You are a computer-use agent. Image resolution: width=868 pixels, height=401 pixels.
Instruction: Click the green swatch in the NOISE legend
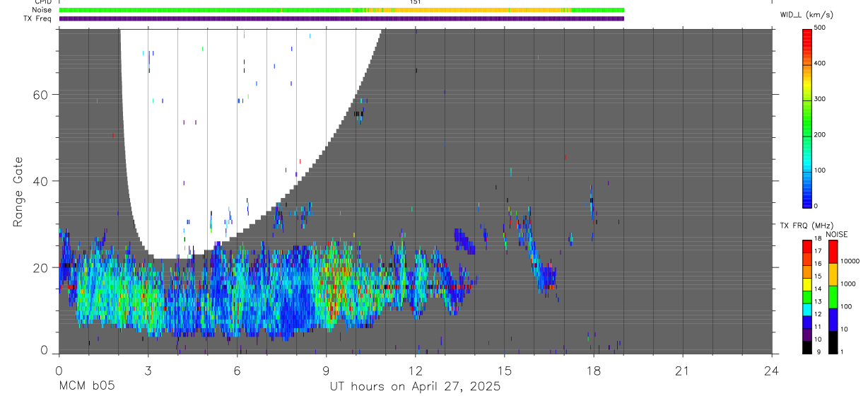833,296
